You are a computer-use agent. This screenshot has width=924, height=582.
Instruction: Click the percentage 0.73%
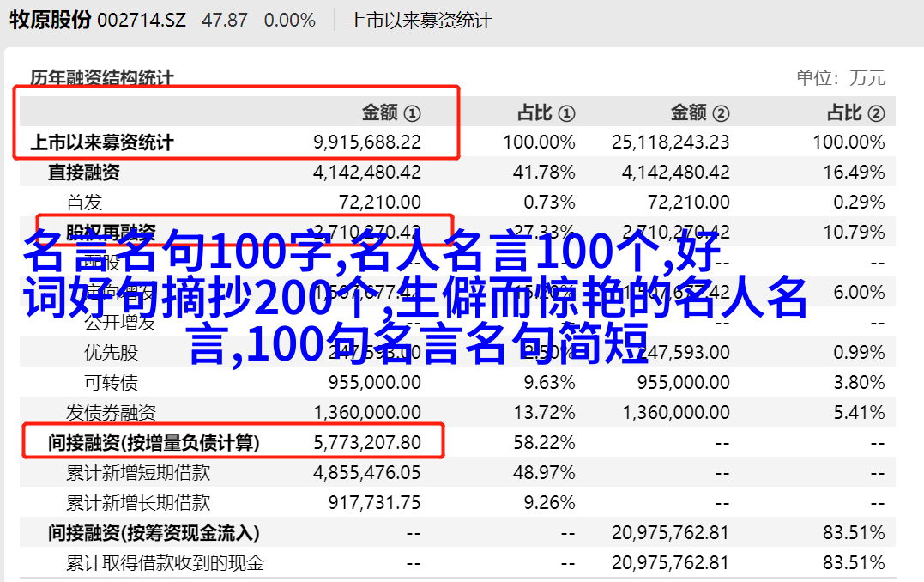549,203
